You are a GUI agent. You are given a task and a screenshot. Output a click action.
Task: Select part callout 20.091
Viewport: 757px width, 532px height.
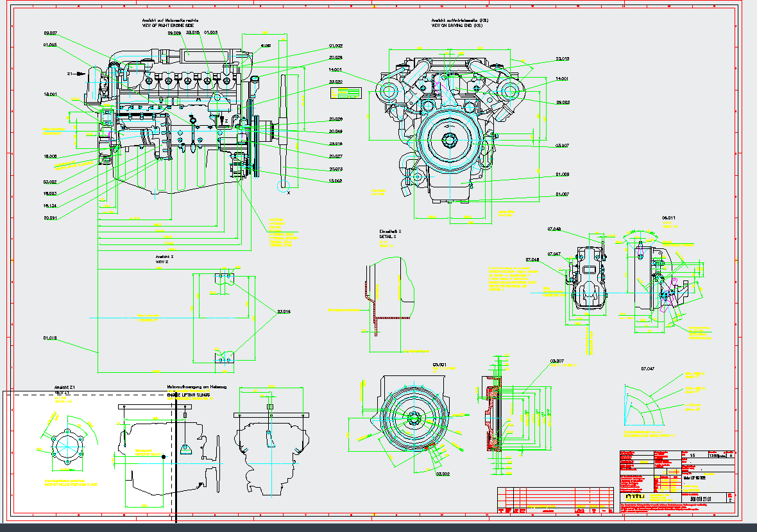pos(50,218)
